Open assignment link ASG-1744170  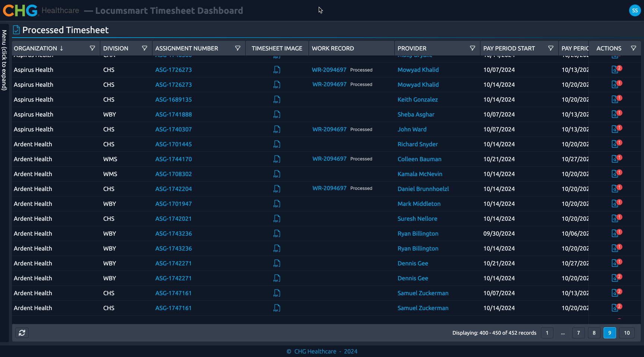174,159
